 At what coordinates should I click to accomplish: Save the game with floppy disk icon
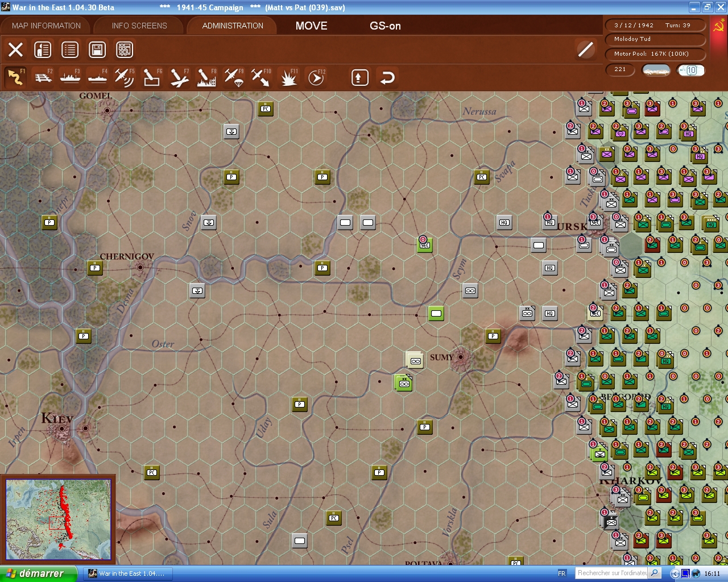point(97,49)
